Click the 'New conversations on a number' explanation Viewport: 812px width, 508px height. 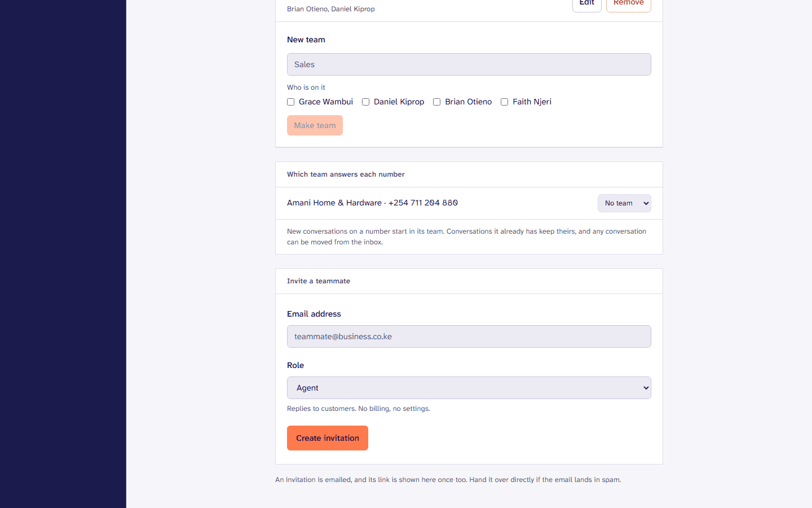click(x=467, y=237)
